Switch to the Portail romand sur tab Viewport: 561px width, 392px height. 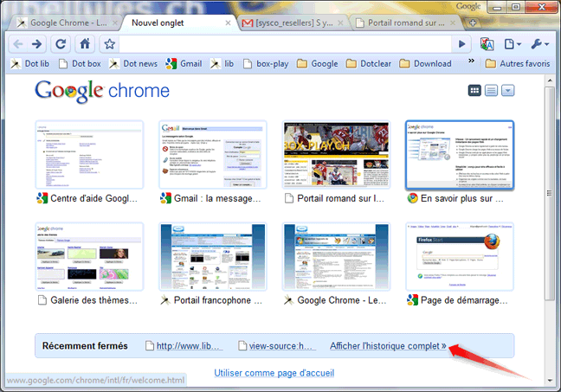pos(404,22)
